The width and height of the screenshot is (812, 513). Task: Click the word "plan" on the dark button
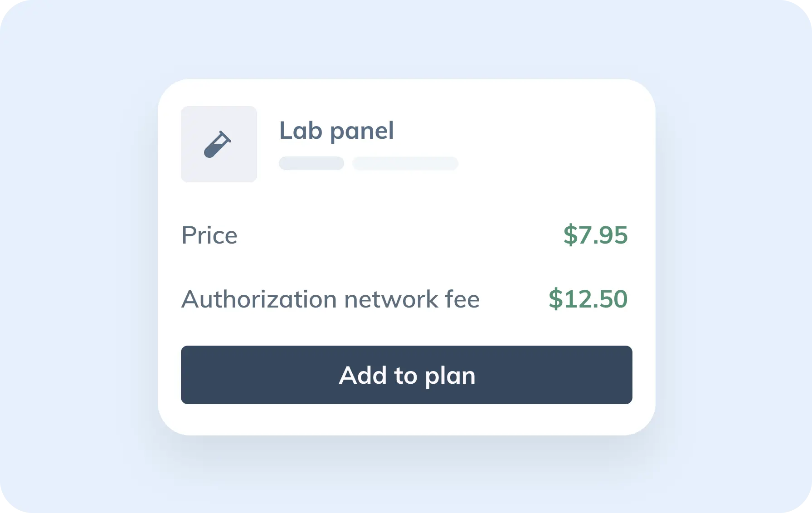[450, 376]
